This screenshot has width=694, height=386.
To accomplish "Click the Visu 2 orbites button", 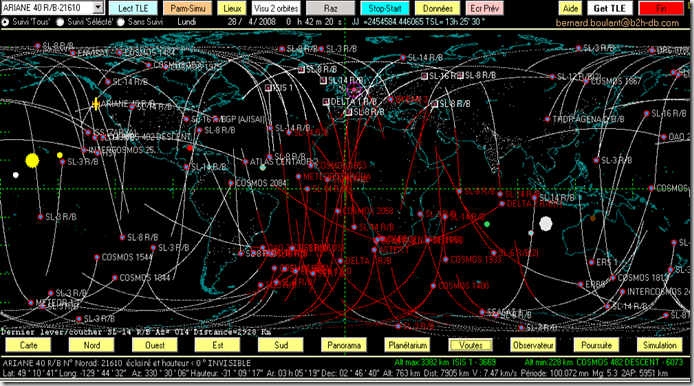I will (x=276, y=8).
